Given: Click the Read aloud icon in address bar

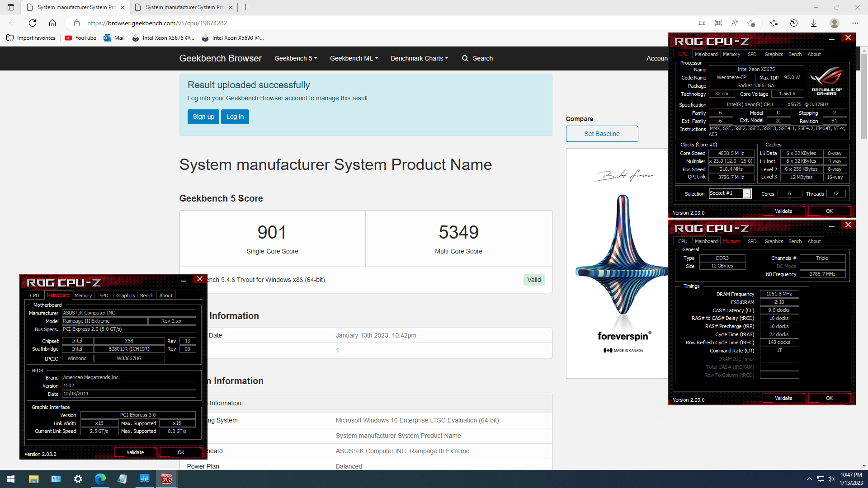Looking at the screenshot, I should (735, 23).
